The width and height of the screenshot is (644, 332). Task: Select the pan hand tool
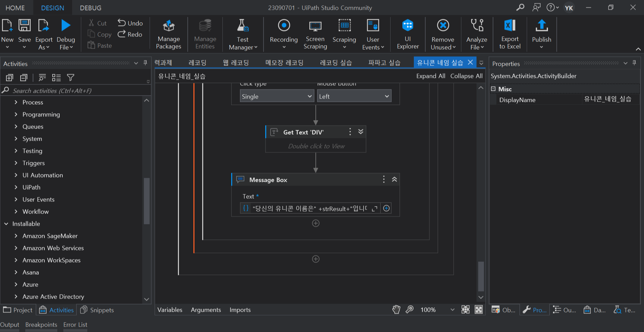tap(396, 309)
